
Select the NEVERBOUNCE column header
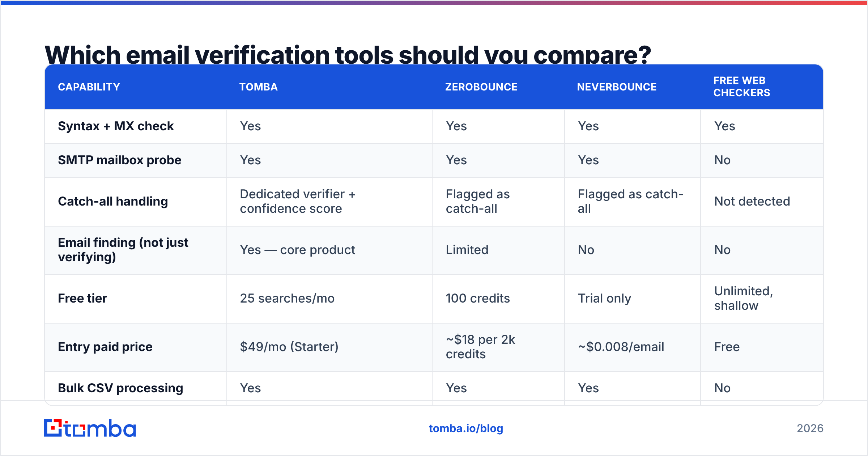(x=617, y=87)
